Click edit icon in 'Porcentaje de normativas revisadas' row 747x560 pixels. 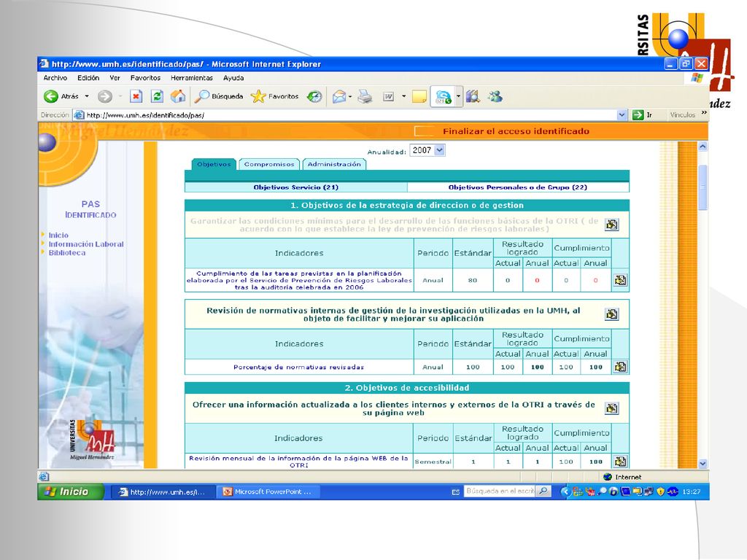(x=620, y=367)
